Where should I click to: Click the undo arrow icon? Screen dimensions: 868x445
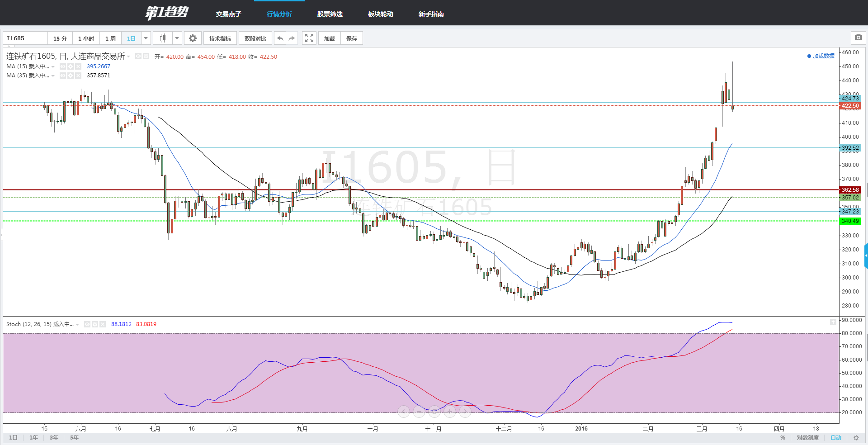click(x=280, y=38)
